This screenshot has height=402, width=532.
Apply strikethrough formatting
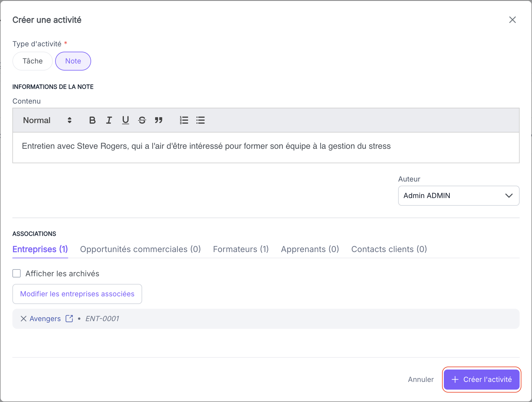[142, 120]
